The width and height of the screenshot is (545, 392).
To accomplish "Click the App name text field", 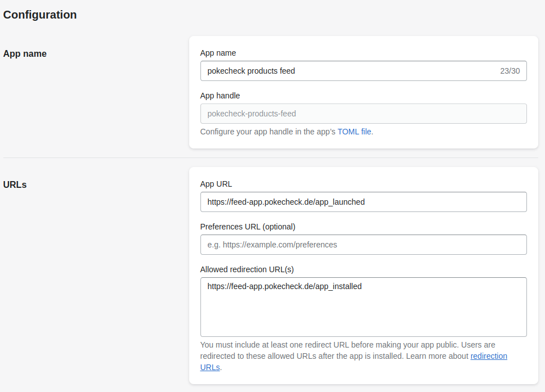I will point(338,71).
